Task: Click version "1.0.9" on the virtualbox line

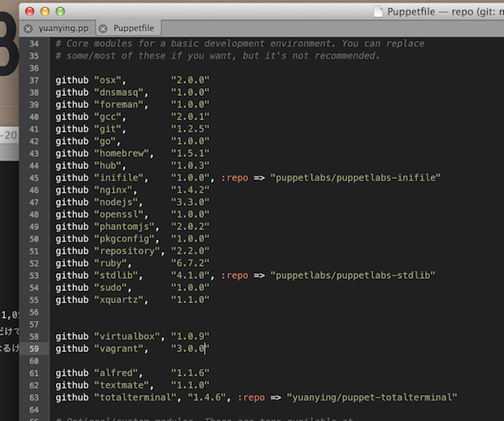Action: 190,336
